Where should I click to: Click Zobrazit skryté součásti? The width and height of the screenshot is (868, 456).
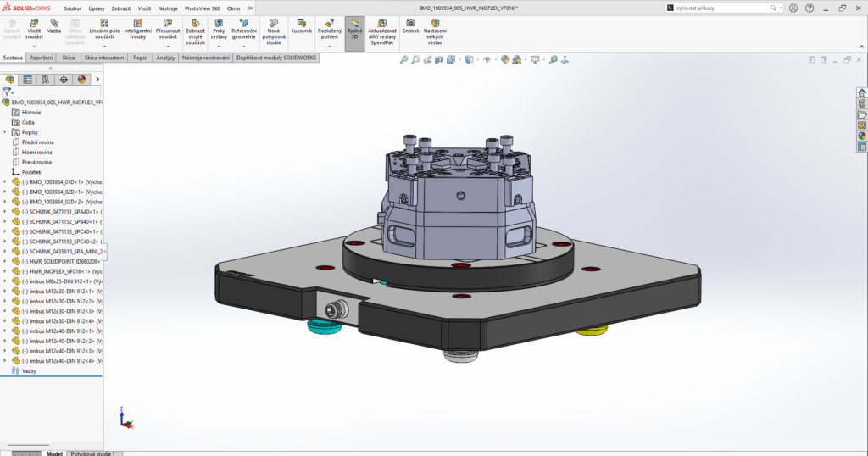click(195, 32)
